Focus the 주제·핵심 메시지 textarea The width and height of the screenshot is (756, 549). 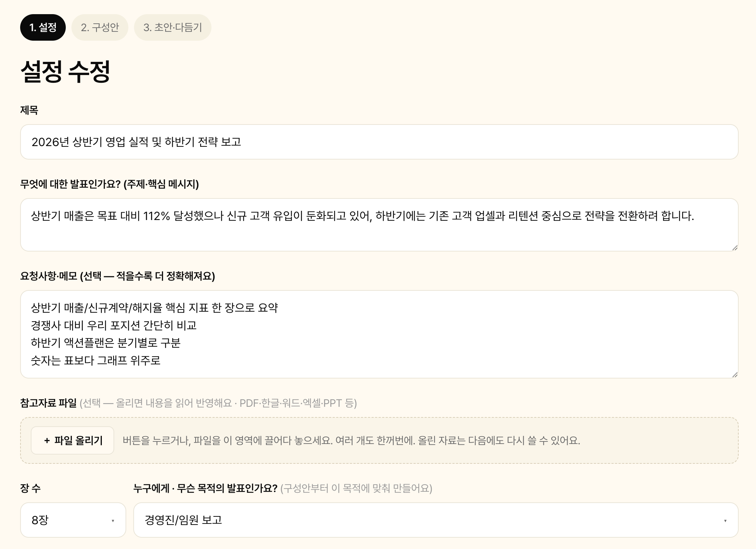(379, 225)
